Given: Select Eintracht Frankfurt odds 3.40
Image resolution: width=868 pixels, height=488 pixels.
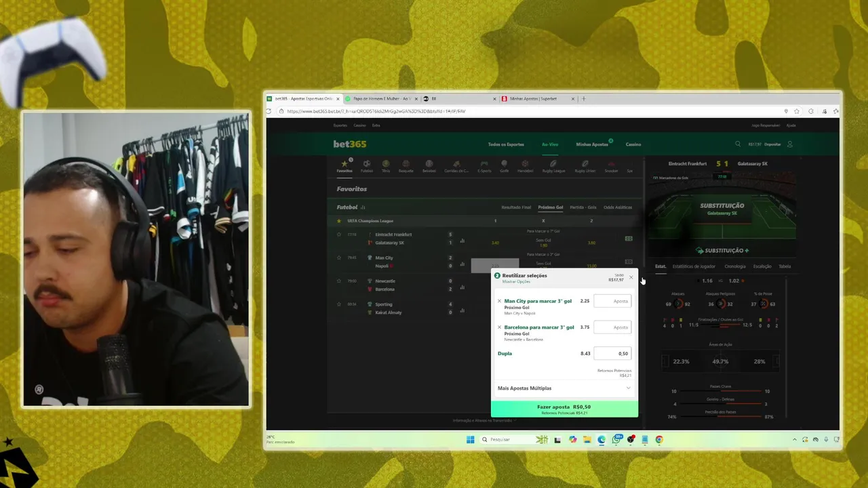Looking at the screenshot, I should 495,243.
